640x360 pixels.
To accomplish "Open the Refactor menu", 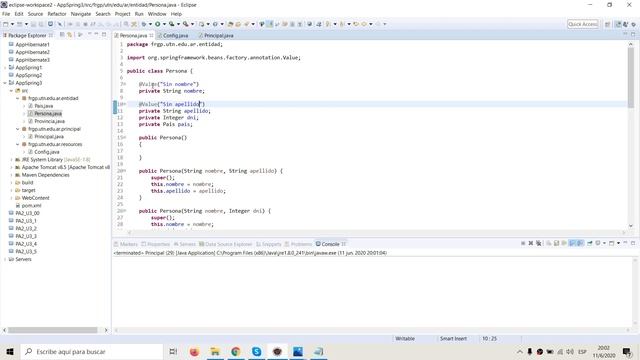I will [57, 14].
